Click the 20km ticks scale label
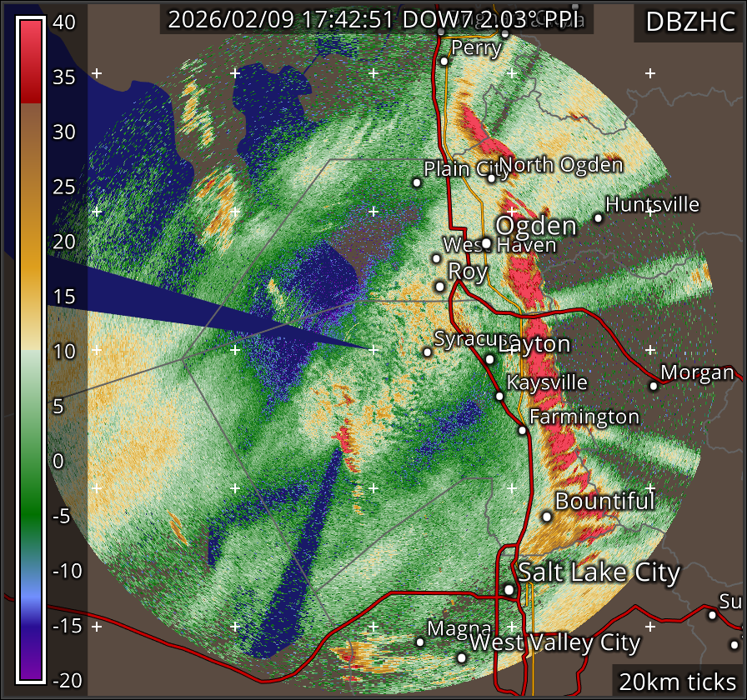747x700 pixels. (x=676, y=682)
